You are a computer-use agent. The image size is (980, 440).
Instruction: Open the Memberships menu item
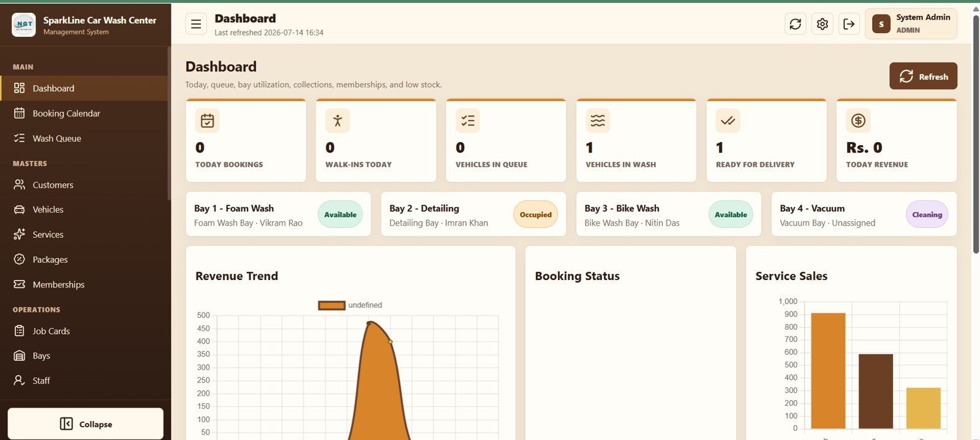point(84,284)
